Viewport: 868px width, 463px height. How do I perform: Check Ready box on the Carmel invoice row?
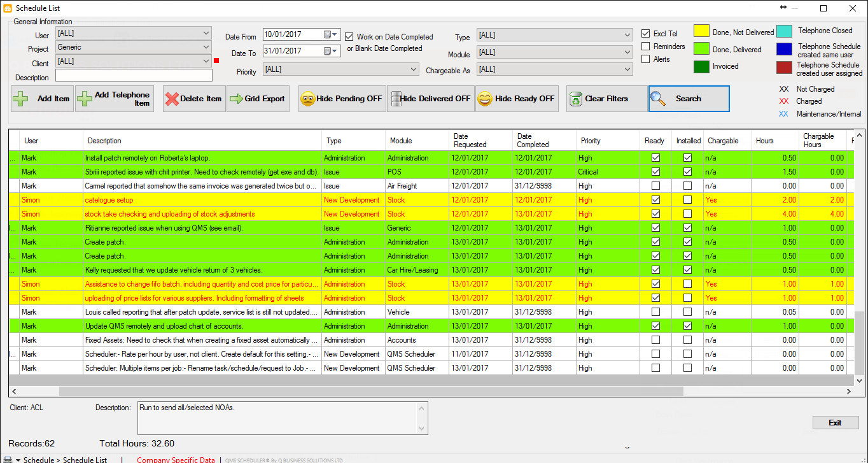click(x=655, y=186)
